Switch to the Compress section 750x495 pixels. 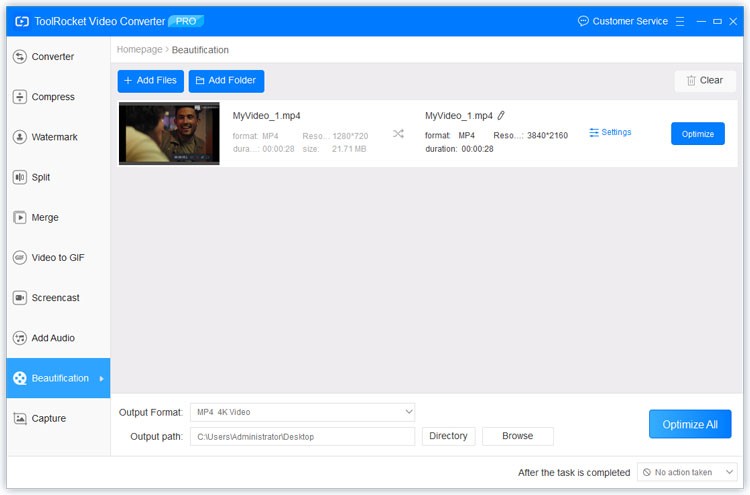58,97
